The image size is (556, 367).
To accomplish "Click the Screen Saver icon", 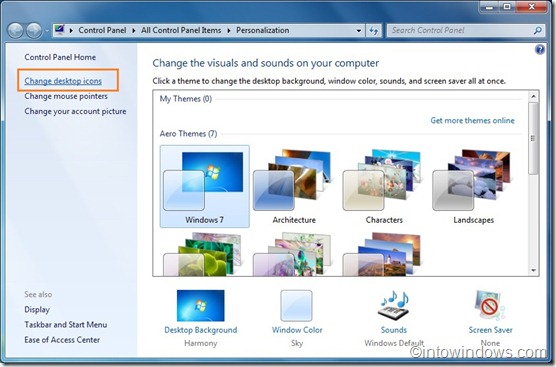I will pos(490,305).
